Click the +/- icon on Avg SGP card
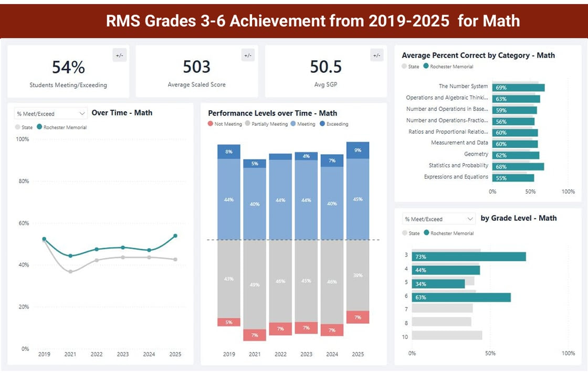This screenshot has width=588, height=373. click(x=376, y=56)
